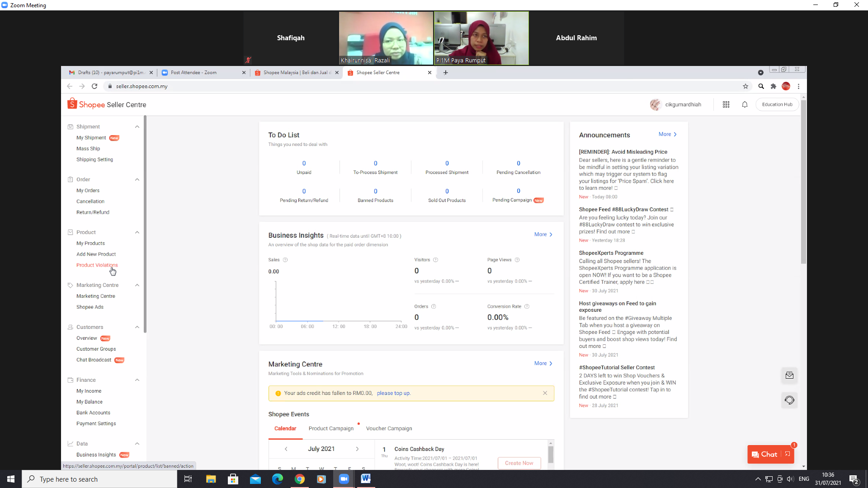Image resolution: width=868 pixels, height=488 pixels.
Task: Collapse the Data sidebar section
Action: click(x=137, y=444)
